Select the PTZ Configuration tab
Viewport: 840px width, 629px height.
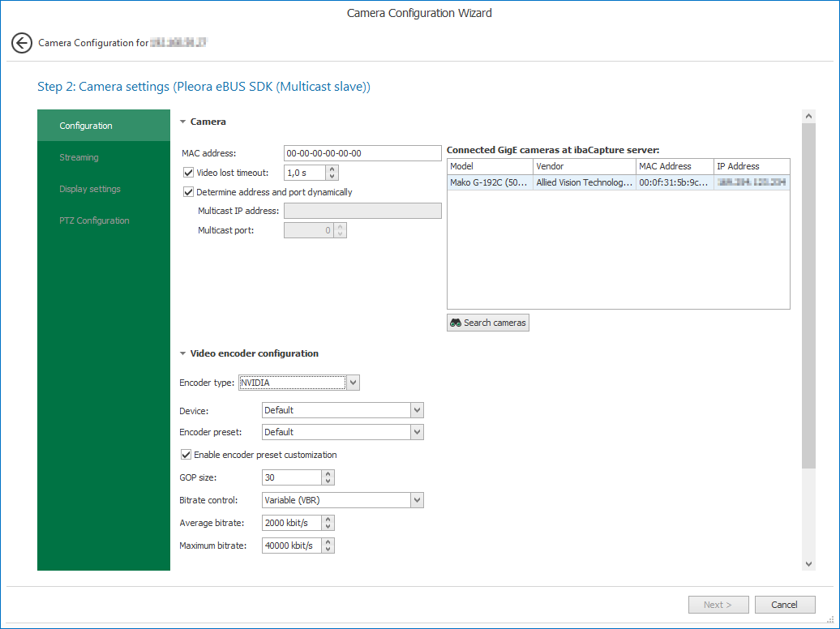(104, 220)
